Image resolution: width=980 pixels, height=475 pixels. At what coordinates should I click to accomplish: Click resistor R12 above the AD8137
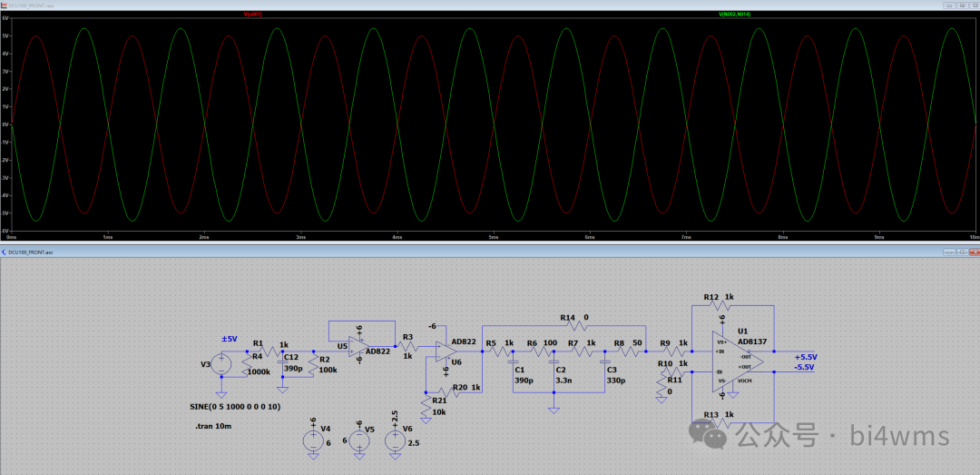pyautogui.click(x=720, y=305)
